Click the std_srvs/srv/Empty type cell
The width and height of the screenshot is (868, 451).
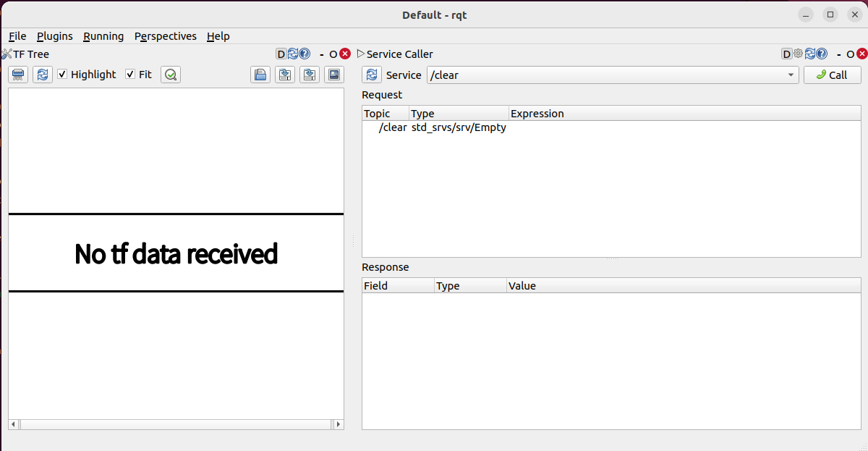(459, 127)
